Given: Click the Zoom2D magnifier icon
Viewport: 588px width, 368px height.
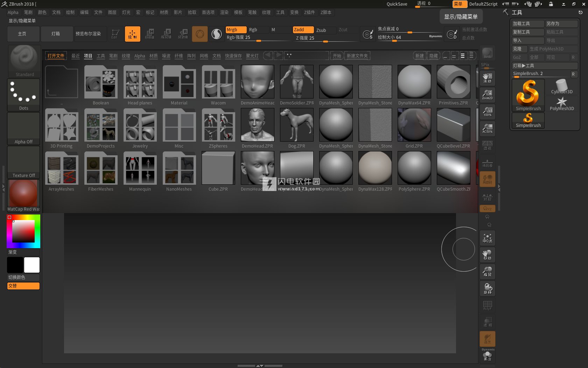Looking at the screenshot, I should tap(487, 95).
